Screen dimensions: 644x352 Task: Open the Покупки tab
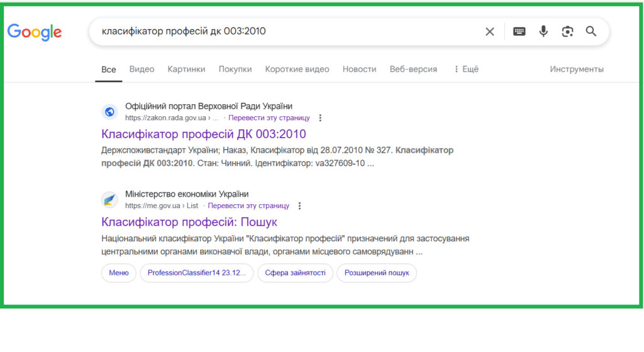(235, 69)
